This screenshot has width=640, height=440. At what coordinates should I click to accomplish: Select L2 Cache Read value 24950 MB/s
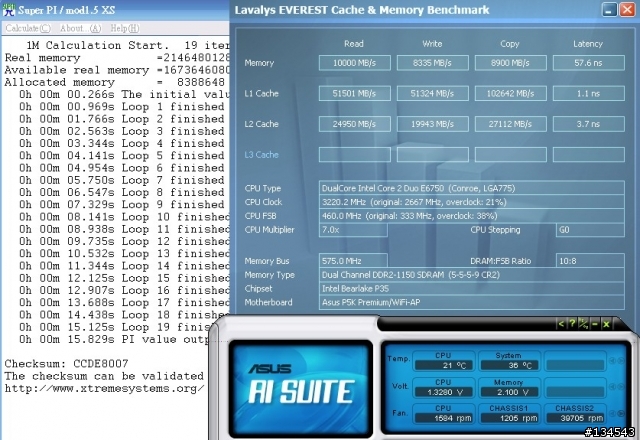coord(354,124)
